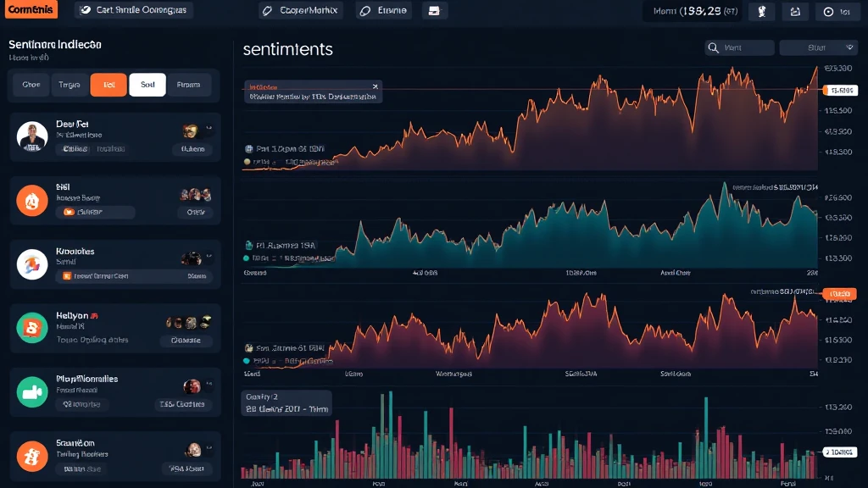The height and width of the screenshot is (488, 868).
Task: Click the magnifier icon in the search box
Action: pos(714,48)
